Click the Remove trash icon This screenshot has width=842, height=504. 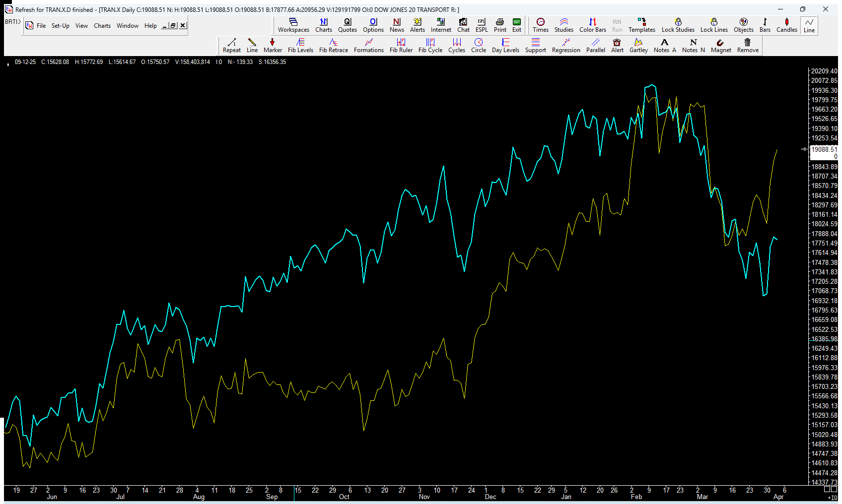[x=747, y=45]
